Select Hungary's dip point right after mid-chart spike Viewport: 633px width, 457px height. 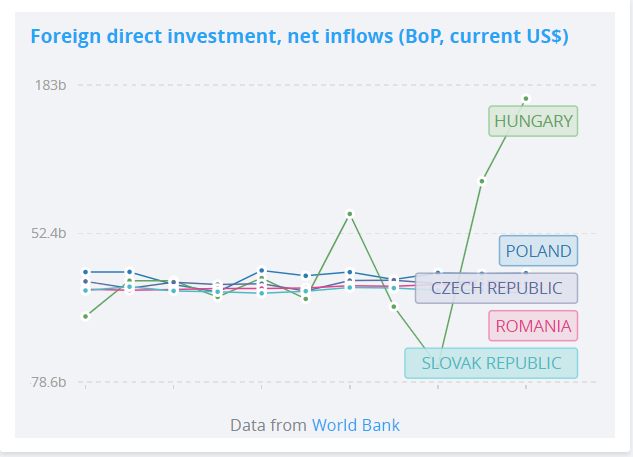pos(394,306)
